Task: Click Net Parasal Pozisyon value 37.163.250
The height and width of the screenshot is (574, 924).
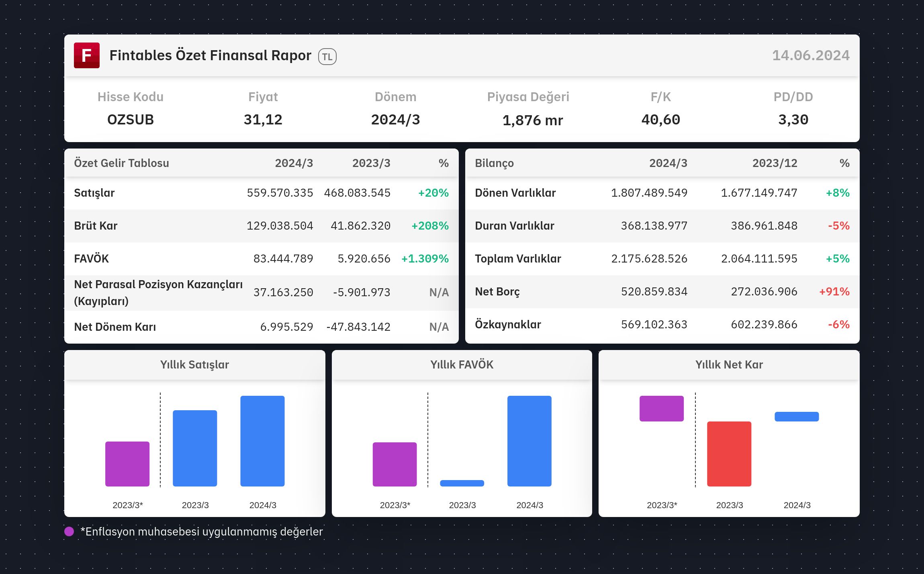Action: coord(283,293)
